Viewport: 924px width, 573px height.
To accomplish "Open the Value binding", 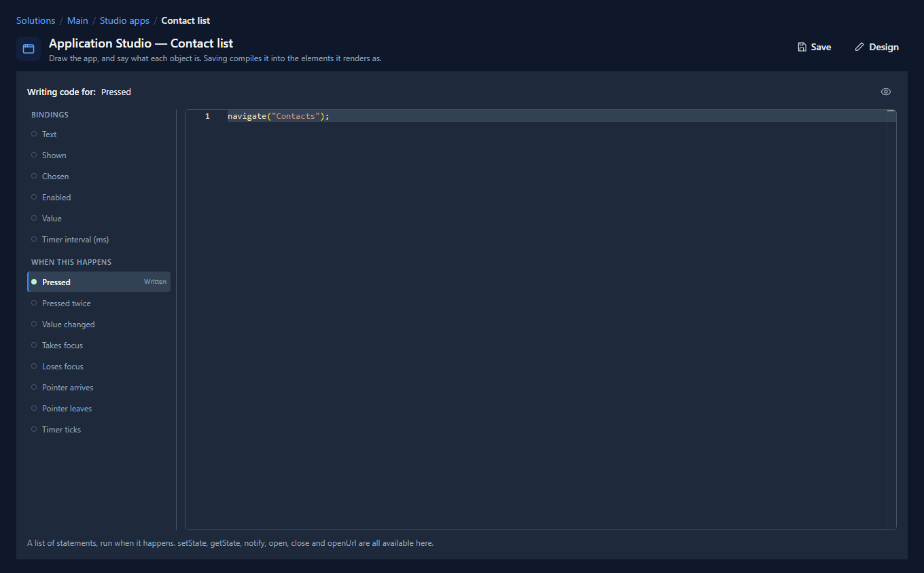I will pos(99,219).
